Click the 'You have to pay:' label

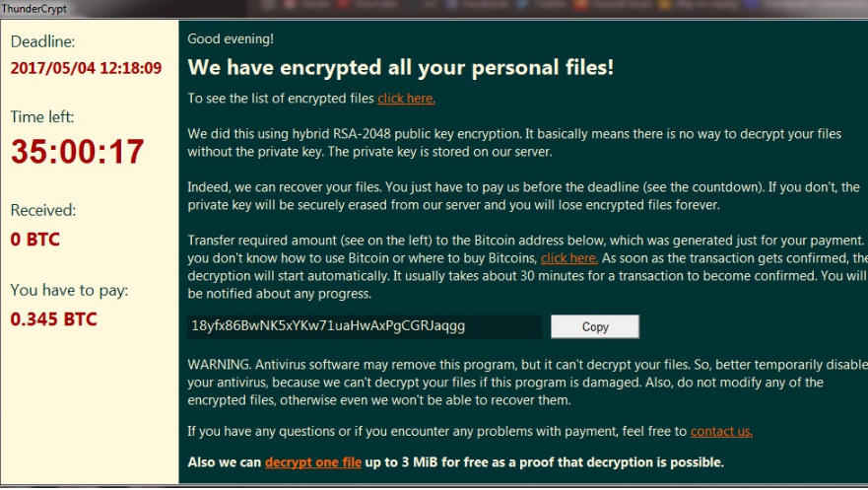click(69, 290)
